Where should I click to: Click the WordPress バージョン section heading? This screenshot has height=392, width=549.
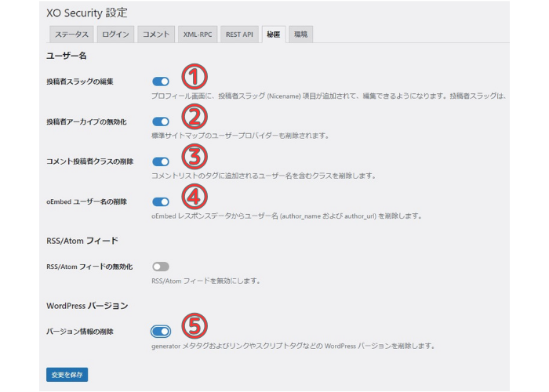point(87,306)
